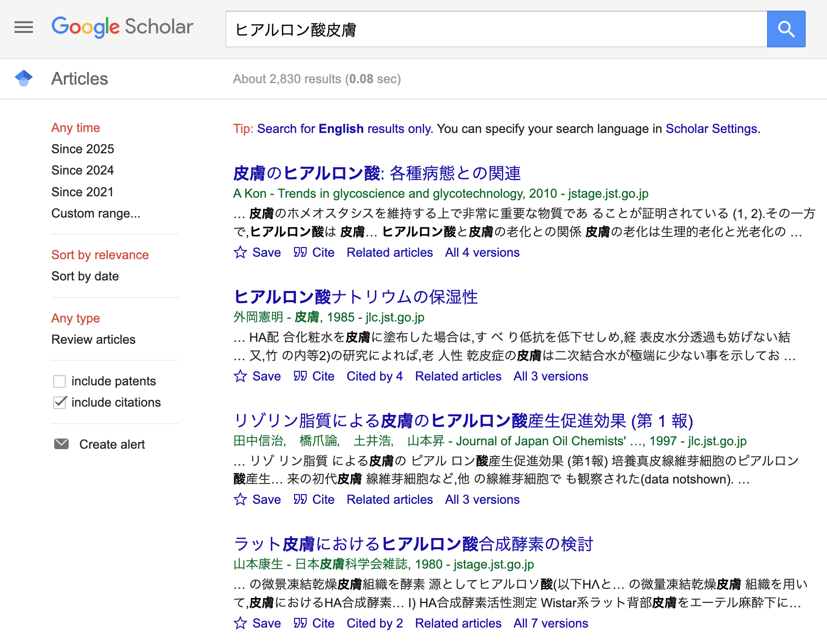Open Cited by 4 citations link
Screen dimensions: 827x644
click(x=374, y=376)
